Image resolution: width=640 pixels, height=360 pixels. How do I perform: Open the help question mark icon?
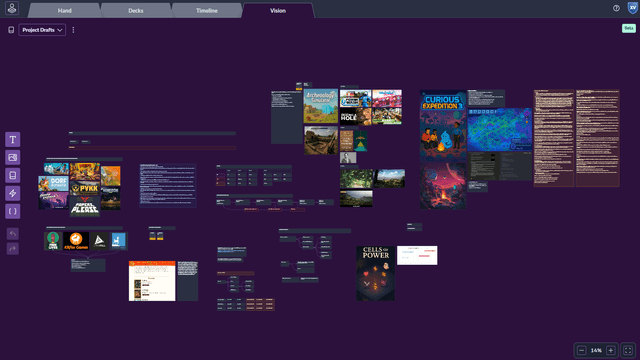tap(616, 8)
